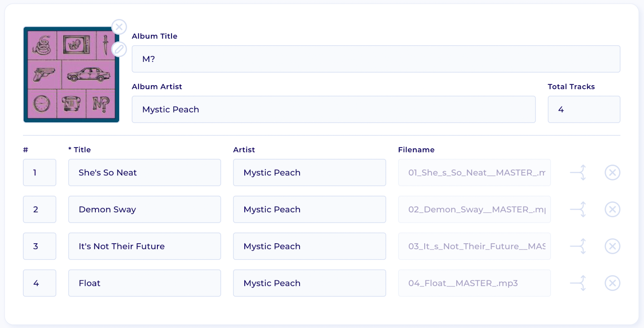Focus the Album Artist field
Viewport: 644px width, 328px height.
coord(333,109)
